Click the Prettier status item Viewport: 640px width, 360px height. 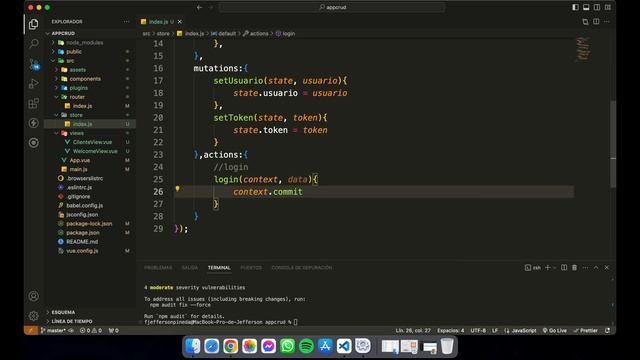585,331
